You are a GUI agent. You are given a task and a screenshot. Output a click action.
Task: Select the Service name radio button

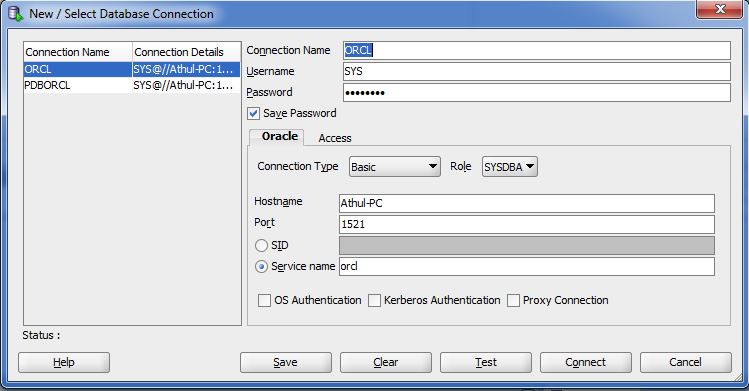[x=261, y=266]
